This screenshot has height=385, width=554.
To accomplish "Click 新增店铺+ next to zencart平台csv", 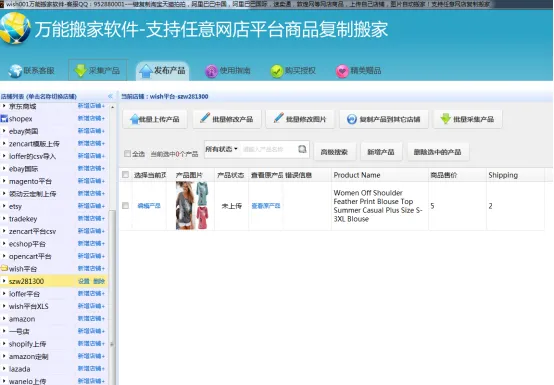I will point(91,231).
